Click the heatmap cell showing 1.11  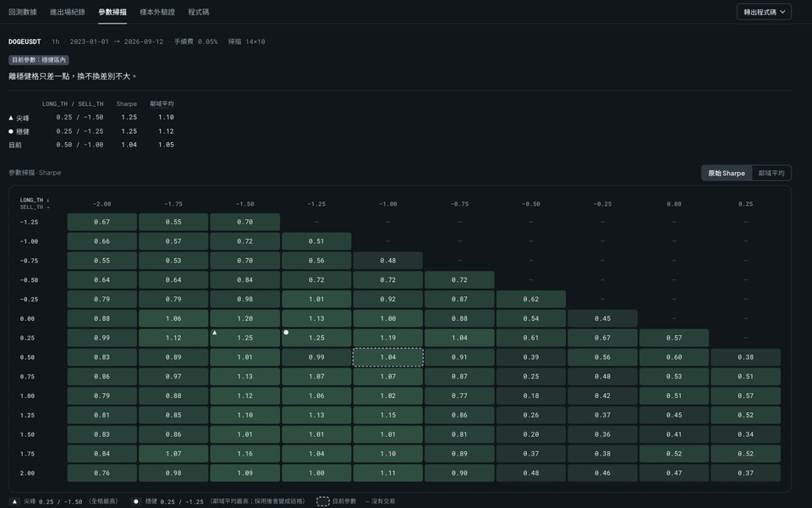pyautogui.click(x=388, y=473)
